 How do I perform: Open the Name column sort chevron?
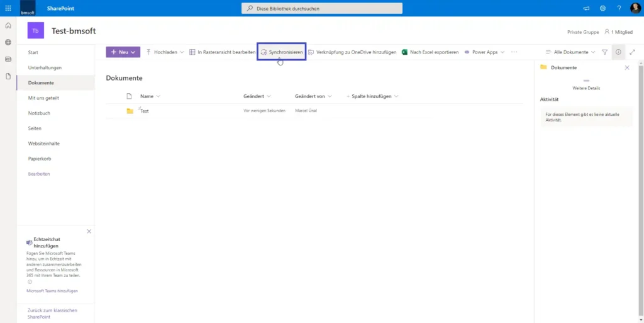(158, 96)
